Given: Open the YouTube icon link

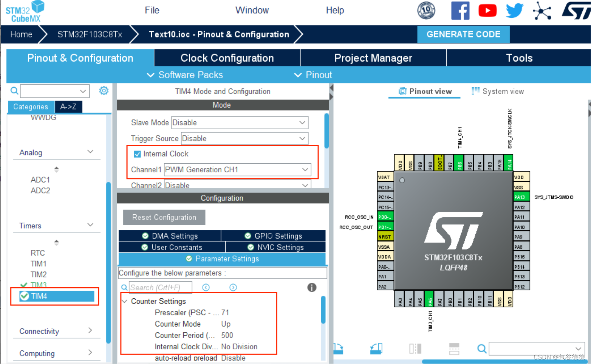Looking at the screenshot, I should pyautogui.click(x=487, y=11).
